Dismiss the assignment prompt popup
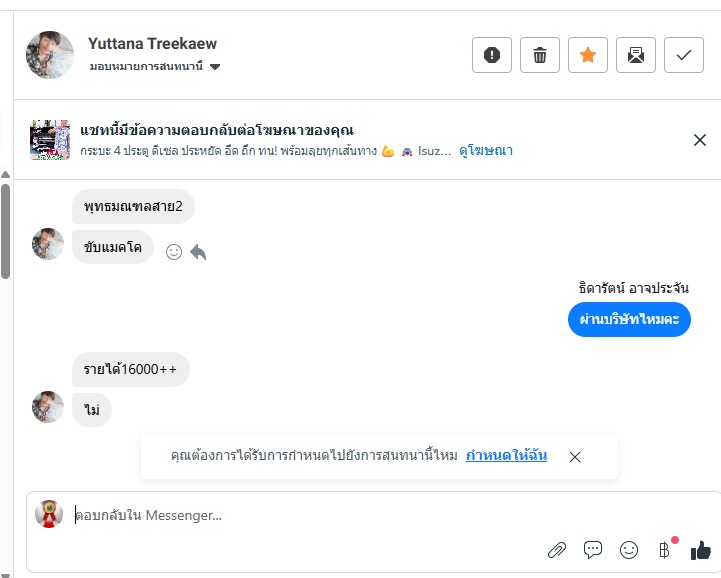 point(575,457)
